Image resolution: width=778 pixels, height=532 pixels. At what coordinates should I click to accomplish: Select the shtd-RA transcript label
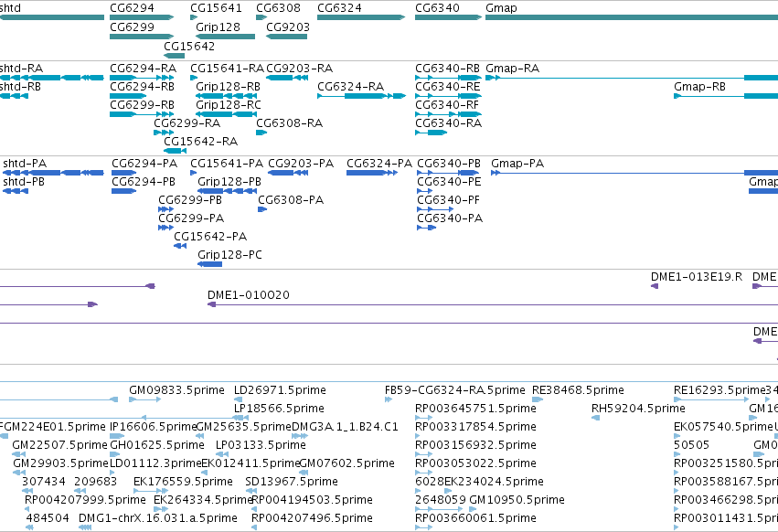pos(21,68)
